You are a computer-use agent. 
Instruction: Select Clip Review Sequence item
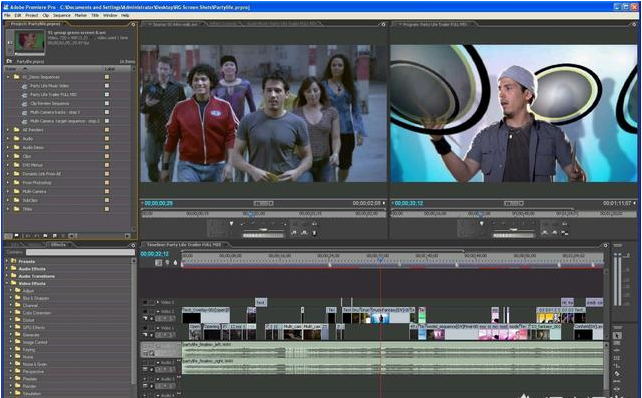pos(50,104)
